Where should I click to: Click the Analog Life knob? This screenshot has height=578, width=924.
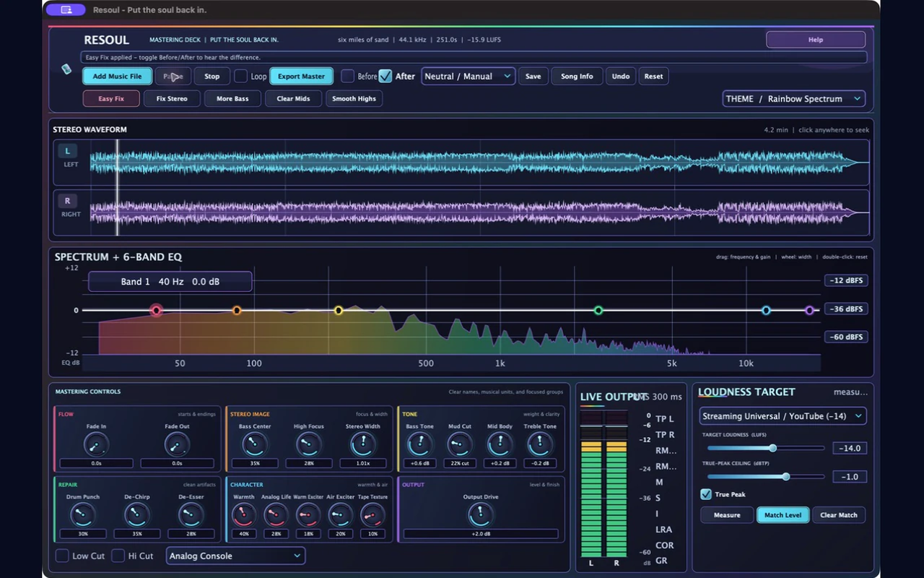(276, 515)
